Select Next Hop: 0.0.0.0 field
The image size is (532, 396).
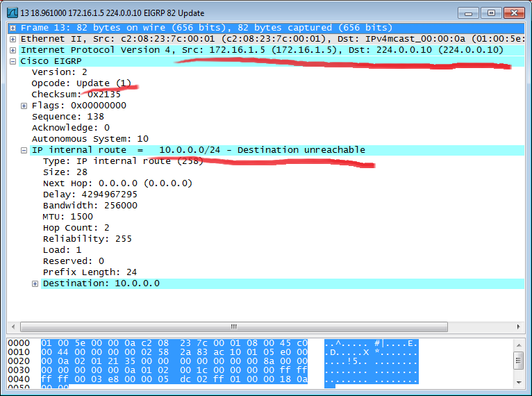click(117, 183)
